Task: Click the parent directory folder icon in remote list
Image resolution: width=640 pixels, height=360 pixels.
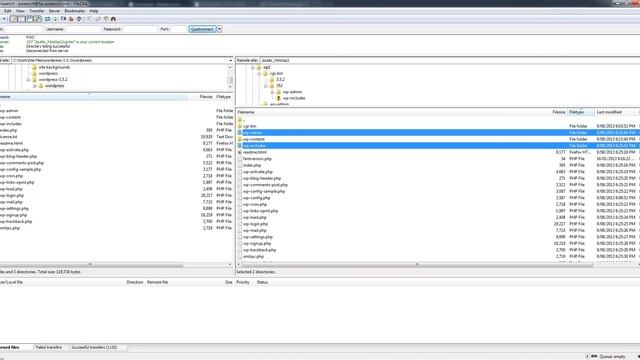Action: coord(240,120)
